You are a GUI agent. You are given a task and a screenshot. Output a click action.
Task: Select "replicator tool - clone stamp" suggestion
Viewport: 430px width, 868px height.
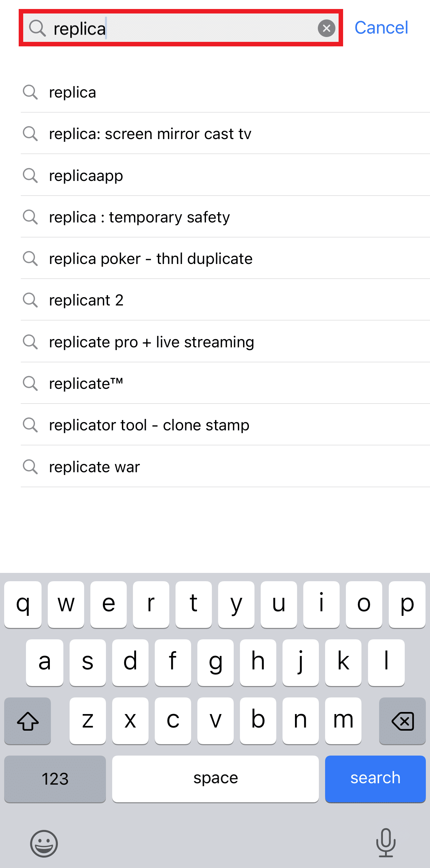click(149, 425)
